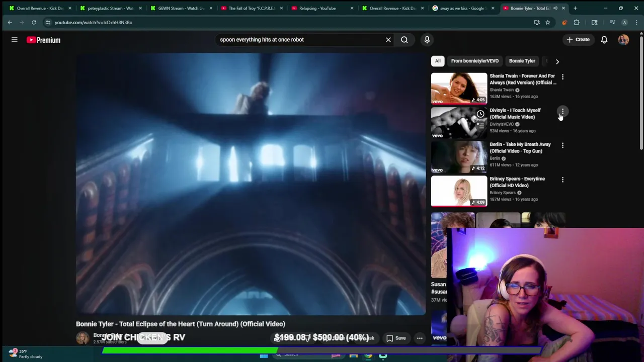Viewport: 644px width, 362px height.
Task: Show next filter chips with the arrow
Action: point(557,61)
